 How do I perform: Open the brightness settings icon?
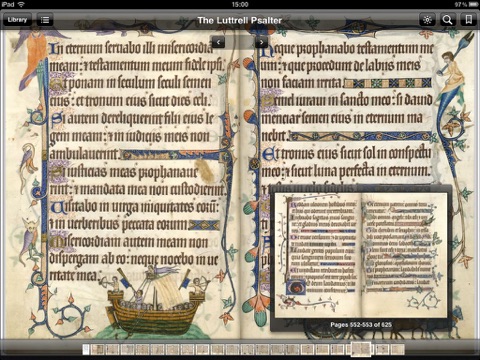tap(427, 20)
